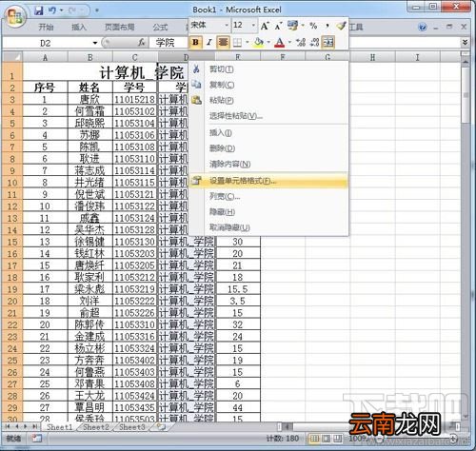Switch to Normal view in status bar

tap(314, 439)
